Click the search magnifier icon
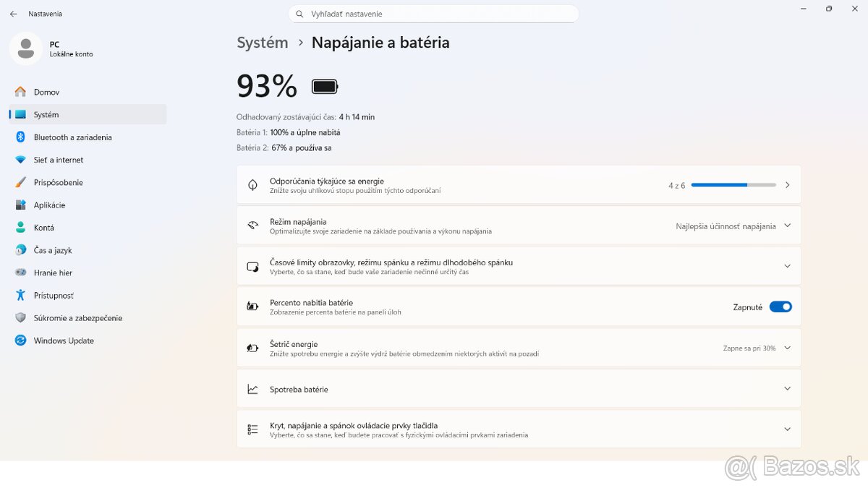The width and height of the screenshot is (868, 488). pyautogui.click(x=299, y=13)
